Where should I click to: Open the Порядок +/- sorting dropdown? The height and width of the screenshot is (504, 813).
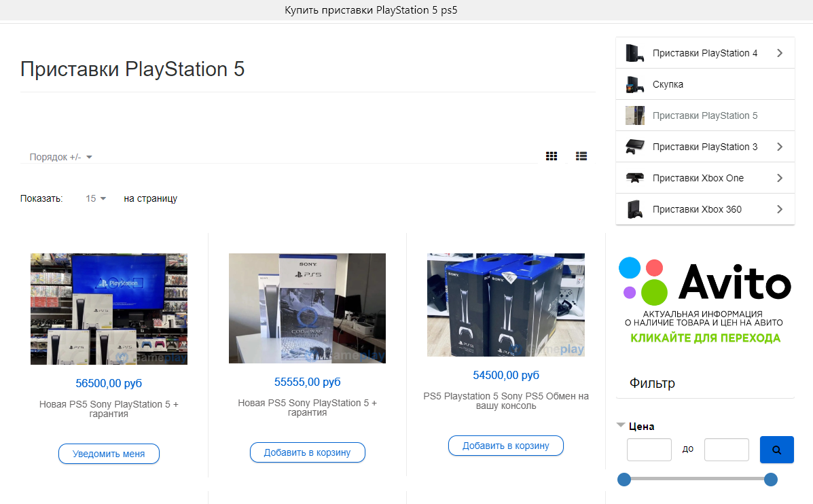(60, 157)
